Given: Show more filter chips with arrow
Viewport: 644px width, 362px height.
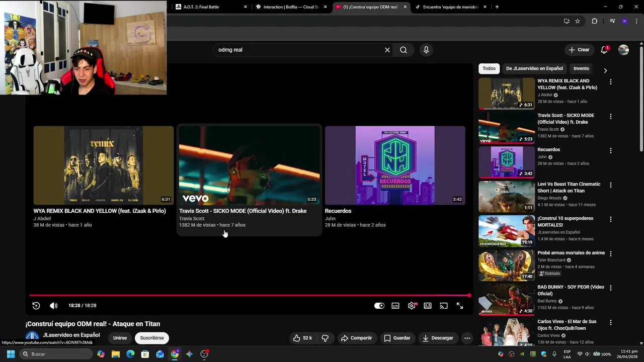Looking at the screenshot, I should coord(605,70).
